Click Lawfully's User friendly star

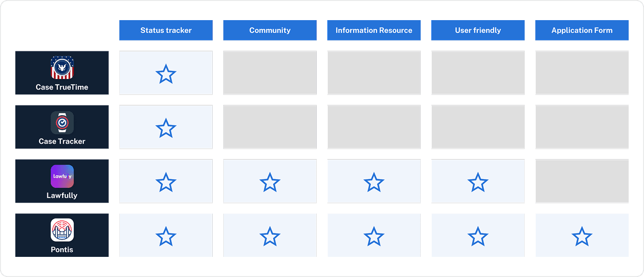(x=478, y=182)
